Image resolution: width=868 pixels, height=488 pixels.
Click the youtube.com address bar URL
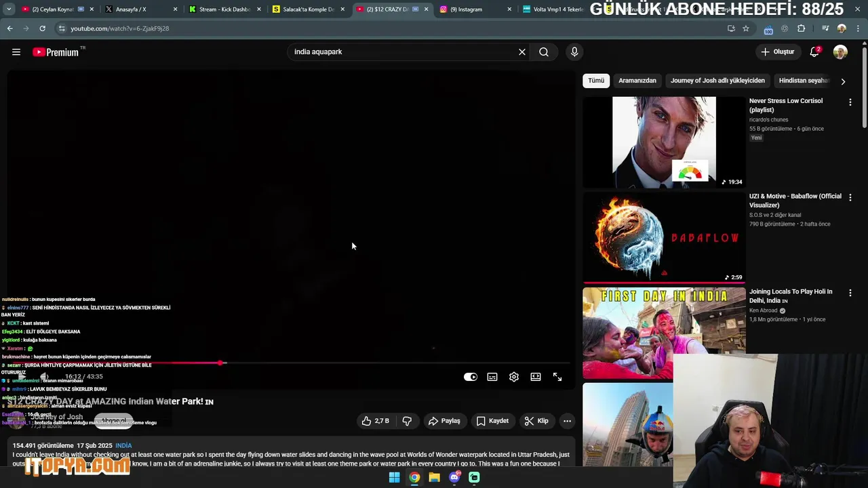point(120,28)
